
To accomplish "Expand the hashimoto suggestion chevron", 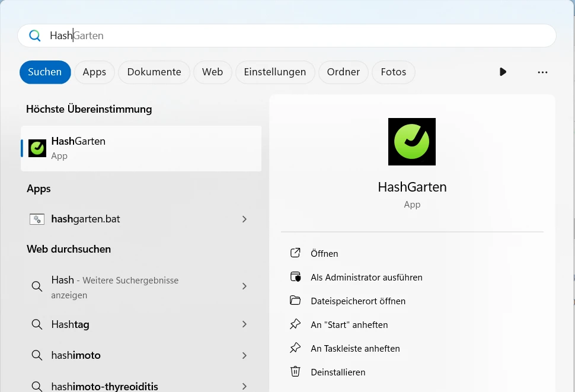I will [x=244, y=355].
